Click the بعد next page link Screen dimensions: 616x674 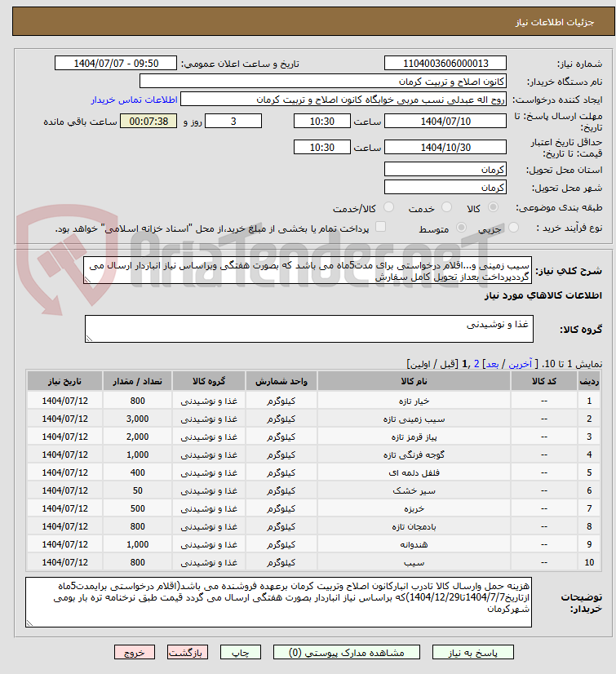point(492,364)
